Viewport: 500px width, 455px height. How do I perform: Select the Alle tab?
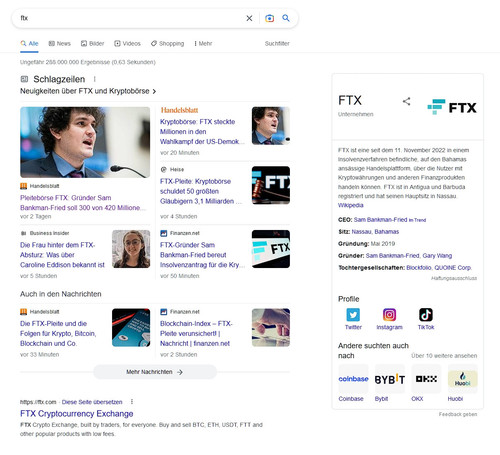point(29,44)
